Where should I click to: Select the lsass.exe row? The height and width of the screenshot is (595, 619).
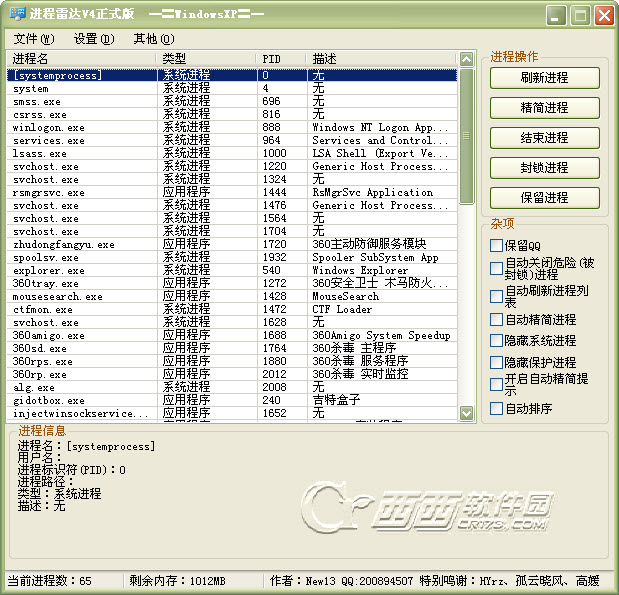tap(232, 153)
